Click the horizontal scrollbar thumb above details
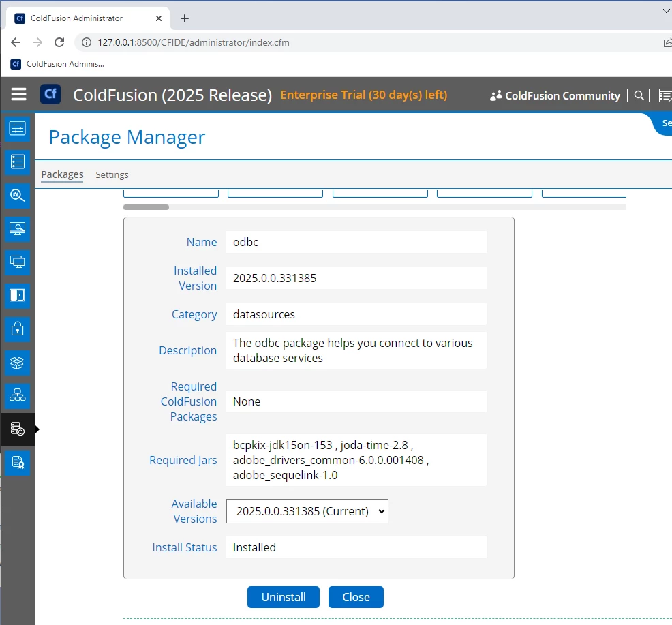 coord(146,207)
